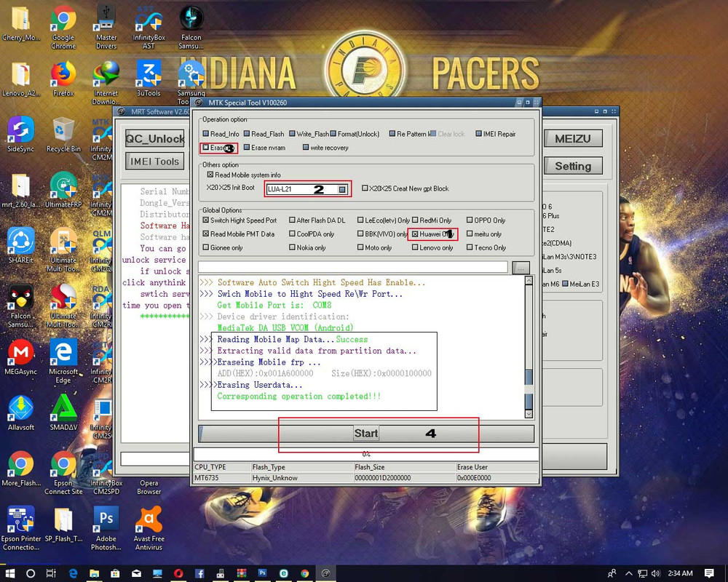Open the MEGAsync desktop icon
The image size is (728, 582).
pos(21,357)
